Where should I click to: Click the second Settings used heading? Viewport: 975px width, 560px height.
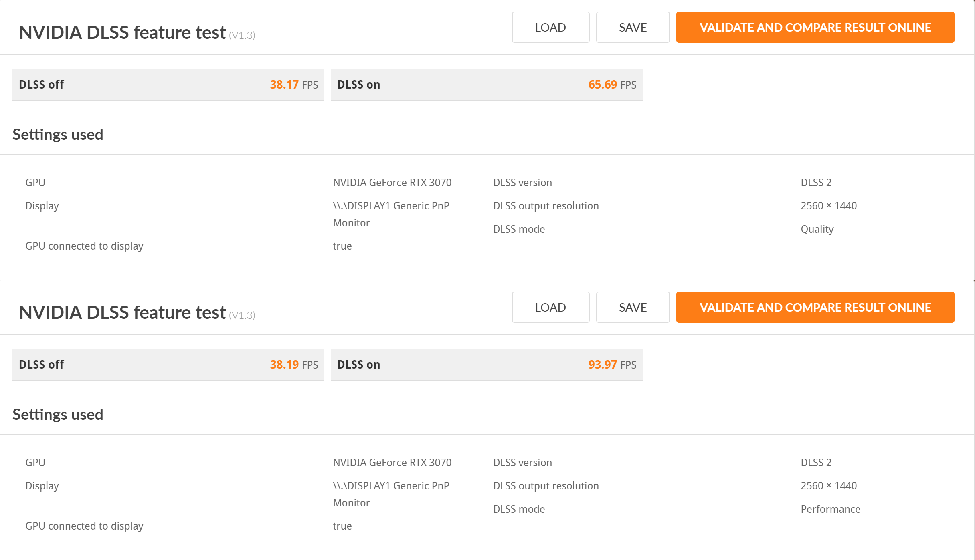(58, 415)
